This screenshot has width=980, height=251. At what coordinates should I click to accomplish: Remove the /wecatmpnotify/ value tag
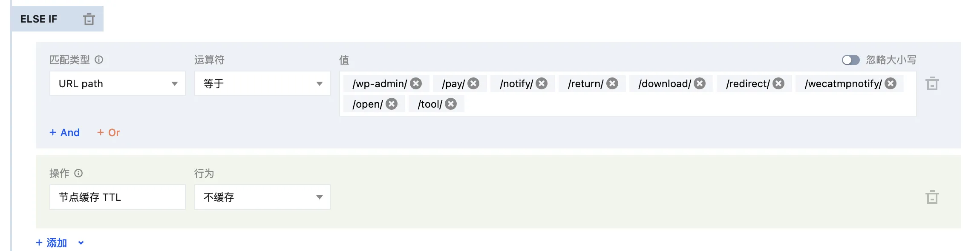(x=891, y=83)
